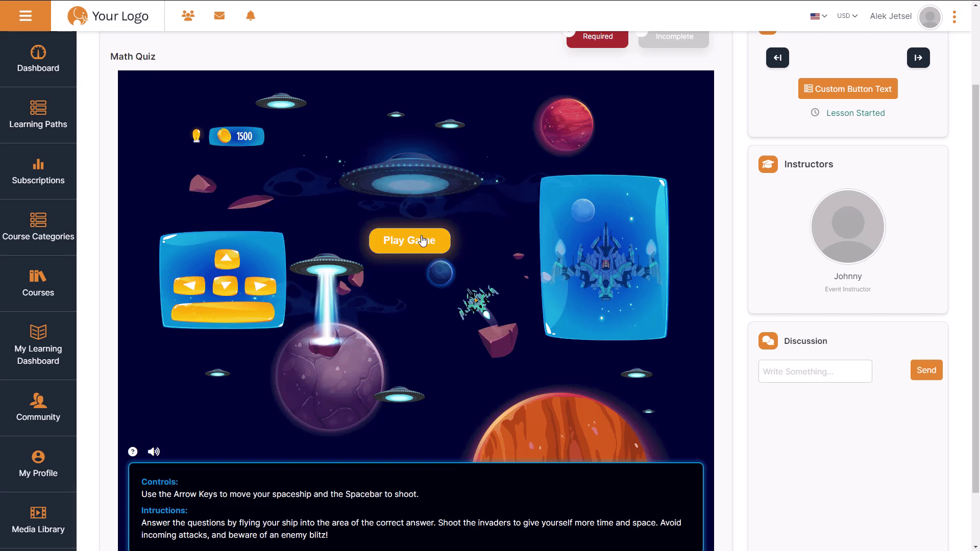Expand the USD currency dropdown

[847, 16]
